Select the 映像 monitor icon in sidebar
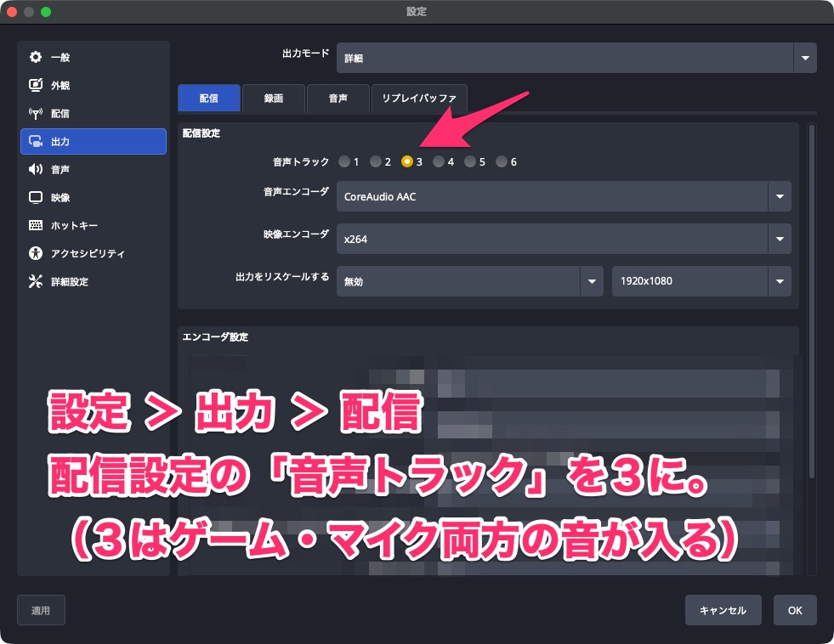The height and width of the screenshot is (644, 834). click(36, 197)
